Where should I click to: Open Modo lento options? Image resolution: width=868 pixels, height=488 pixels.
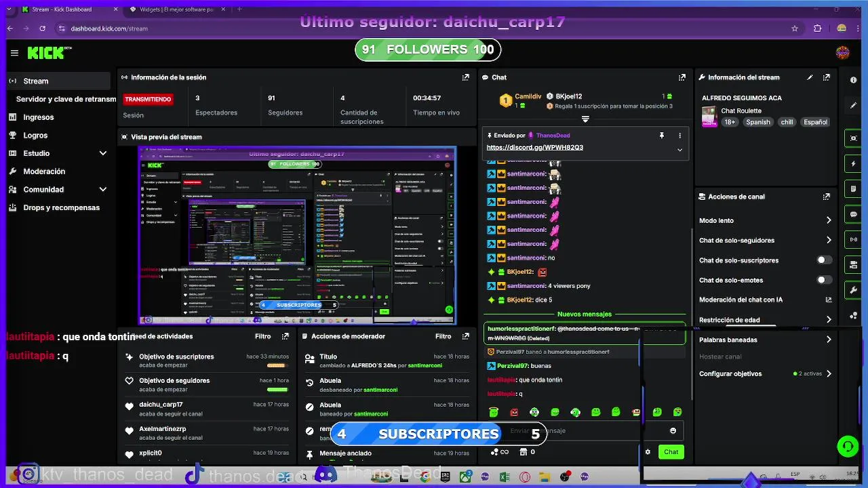coord(765,220)
